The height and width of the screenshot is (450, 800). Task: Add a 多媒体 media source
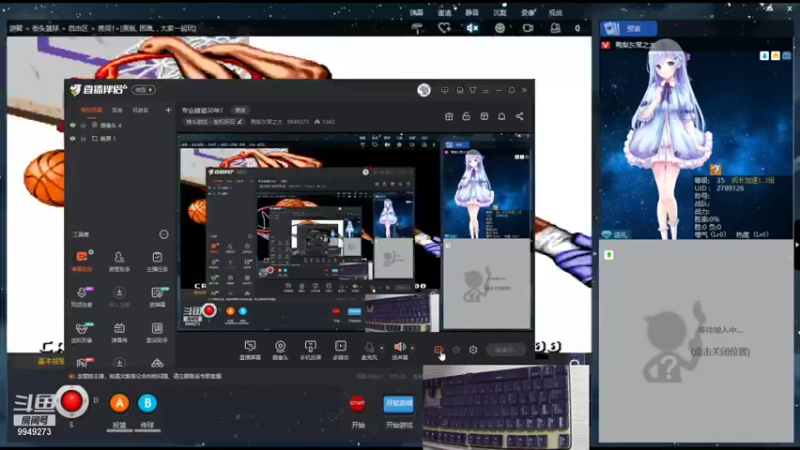click(x=340, y=350)
